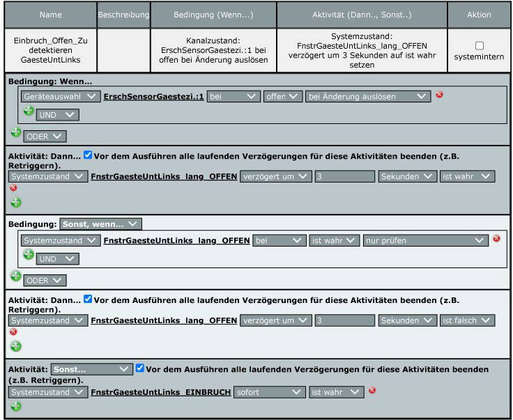Screen dimensions: 513x420
Task: Click the Systemzustand activity summary cell
Action: point(362,50)
